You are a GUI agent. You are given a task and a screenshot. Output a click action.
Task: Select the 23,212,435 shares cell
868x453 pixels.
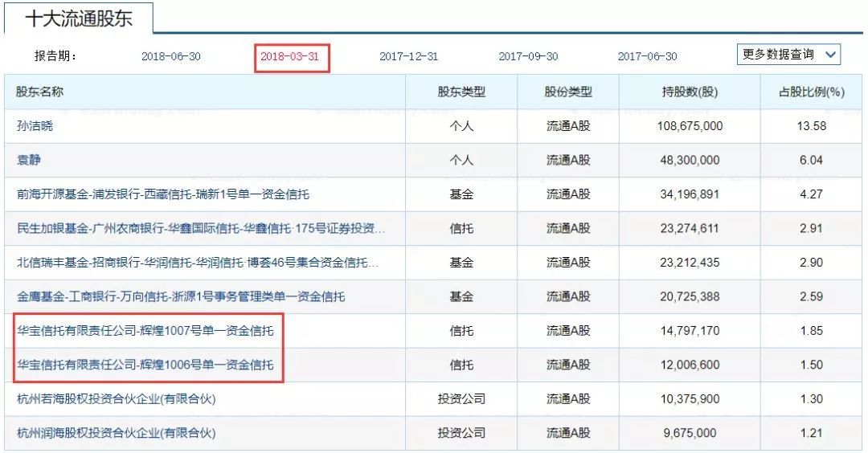pos(690,263)
